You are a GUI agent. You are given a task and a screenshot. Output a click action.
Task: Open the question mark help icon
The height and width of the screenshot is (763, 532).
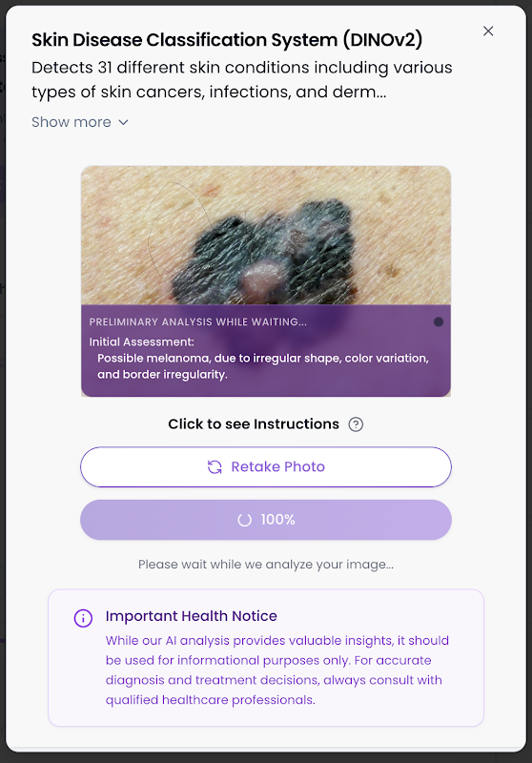tap(356, 424)
